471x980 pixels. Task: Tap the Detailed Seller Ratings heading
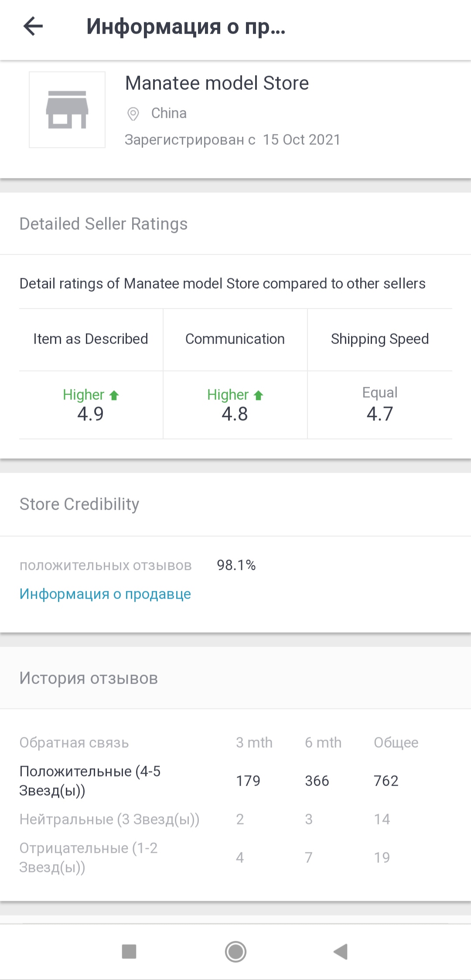pyautogui.click(x=104, y=224)
